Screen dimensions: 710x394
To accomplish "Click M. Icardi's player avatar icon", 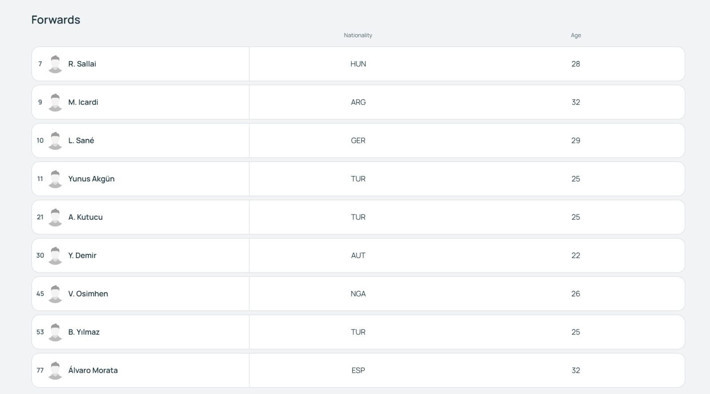I will tap(55, 102).
